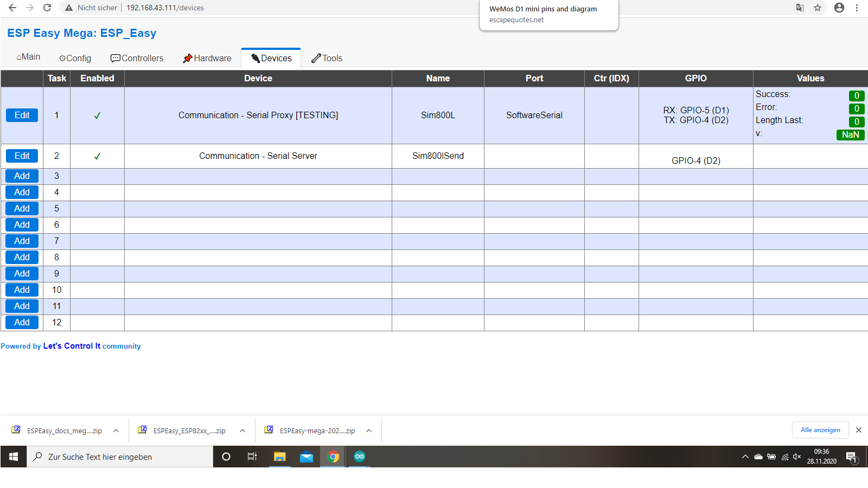
Task: Select the Devices tab
Action: 271,58
